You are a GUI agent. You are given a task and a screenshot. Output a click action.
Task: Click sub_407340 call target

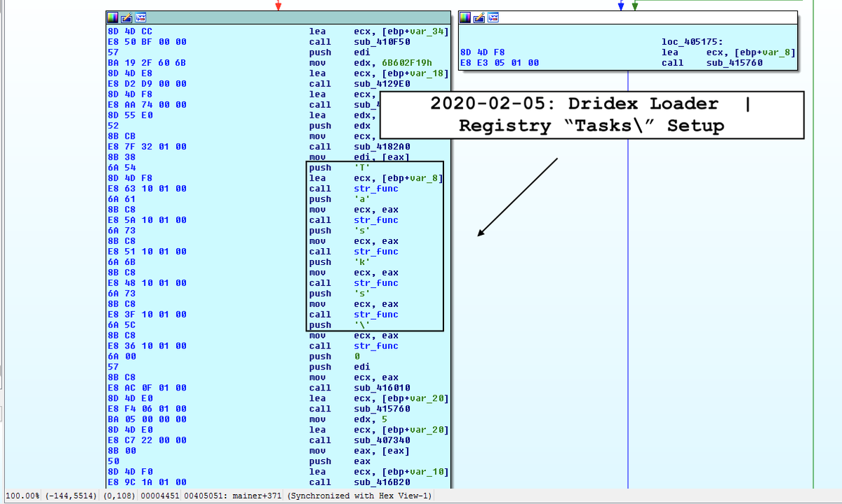(382, 440)
